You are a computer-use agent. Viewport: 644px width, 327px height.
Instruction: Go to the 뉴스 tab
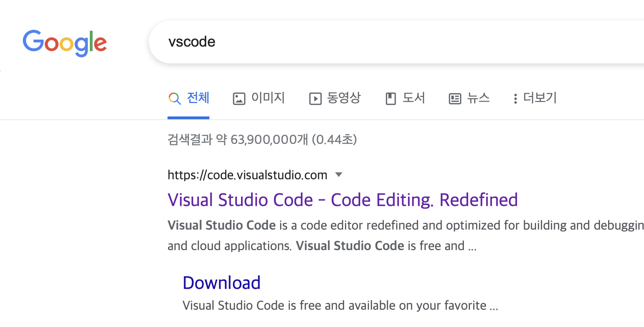point(469,98)
